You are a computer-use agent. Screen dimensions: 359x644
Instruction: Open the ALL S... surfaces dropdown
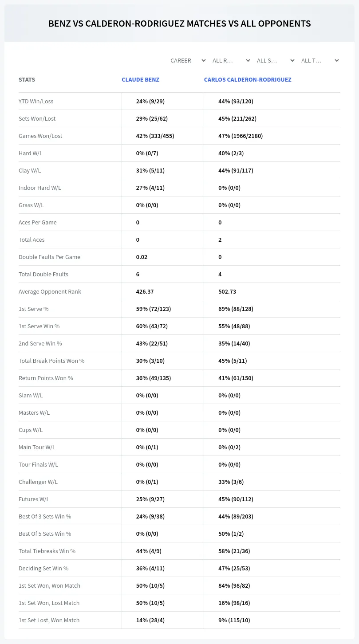coord(276,60)
